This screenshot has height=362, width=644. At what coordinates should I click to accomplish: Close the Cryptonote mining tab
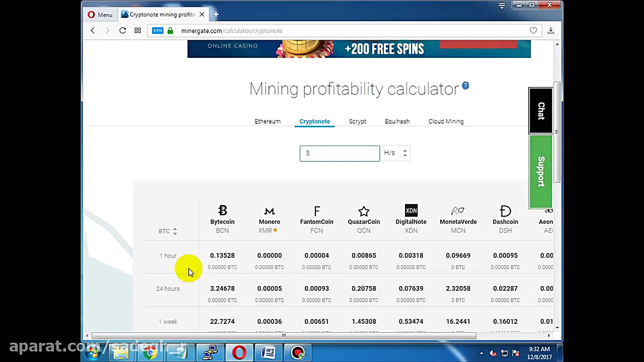pyautogui.click(x=202, y=15)
